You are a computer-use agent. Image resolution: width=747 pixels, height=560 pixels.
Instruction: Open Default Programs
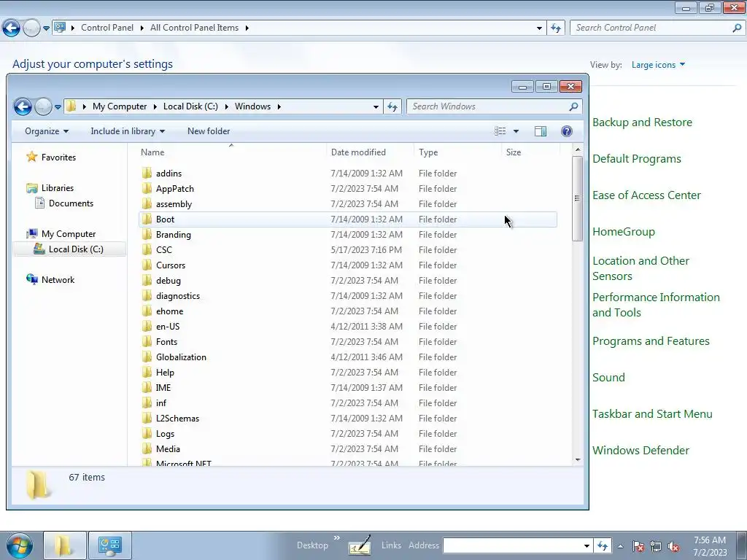636,158
